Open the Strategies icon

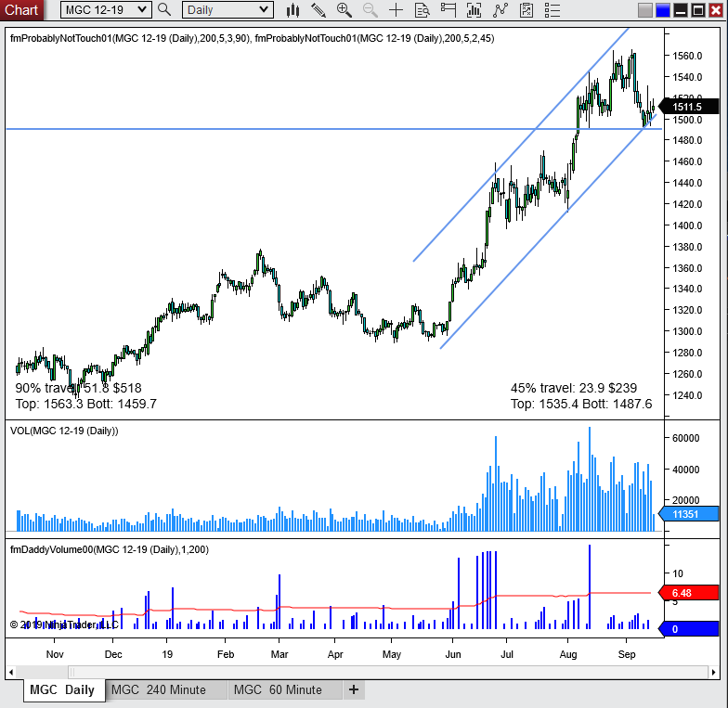click(526, 9)
